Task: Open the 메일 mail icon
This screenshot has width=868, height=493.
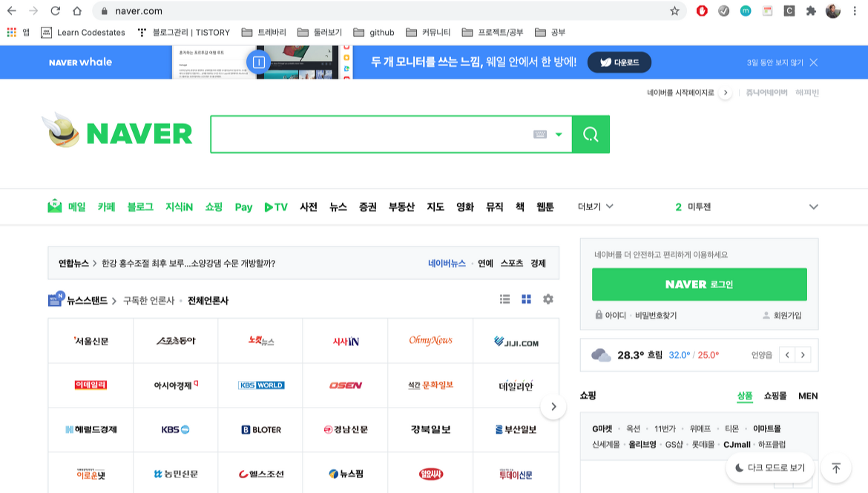Action: pos(54,206)
